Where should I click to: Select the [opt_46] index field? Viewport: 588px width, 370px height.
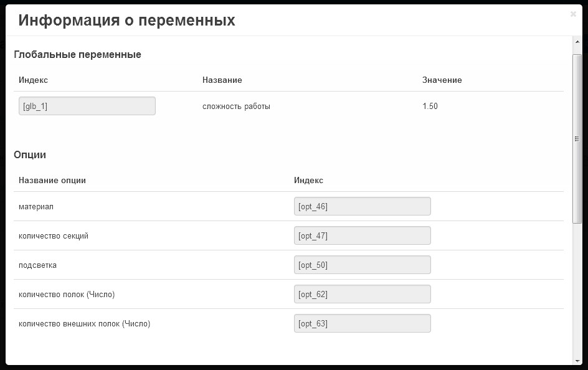pos(363,206)
